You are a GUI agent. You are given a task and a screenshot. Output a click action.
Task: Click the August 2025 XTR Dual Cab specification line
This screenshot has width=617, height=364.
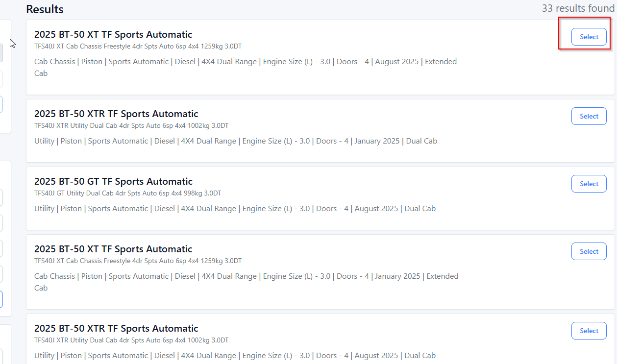pyautogui.click(x=235, y=356)
